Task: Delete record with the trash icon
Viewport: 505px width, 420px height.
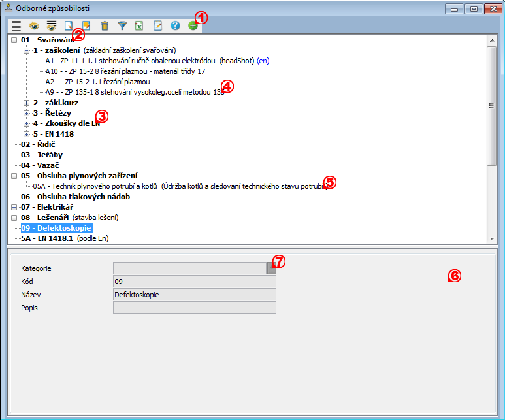Action: tap(104, 25)
